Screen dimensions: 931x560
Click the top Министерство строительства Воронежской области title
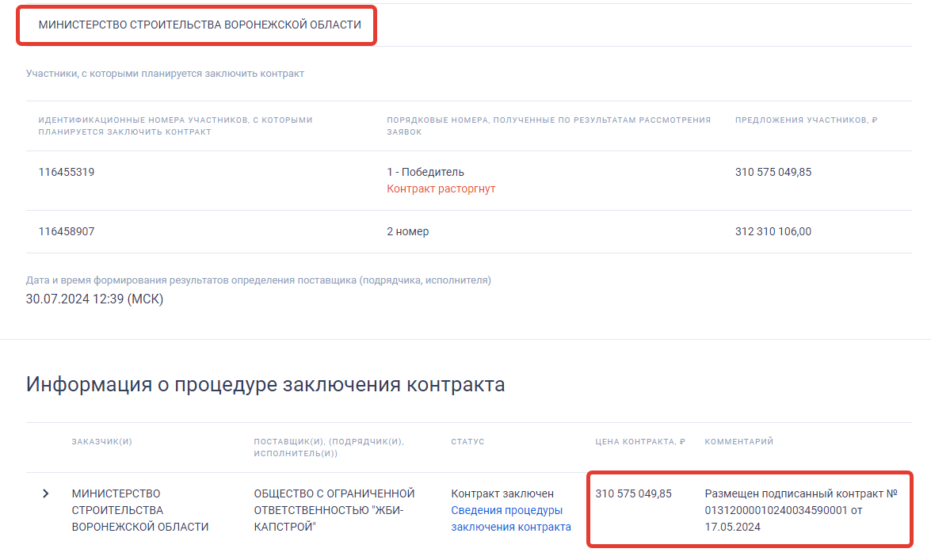point(200,25)
